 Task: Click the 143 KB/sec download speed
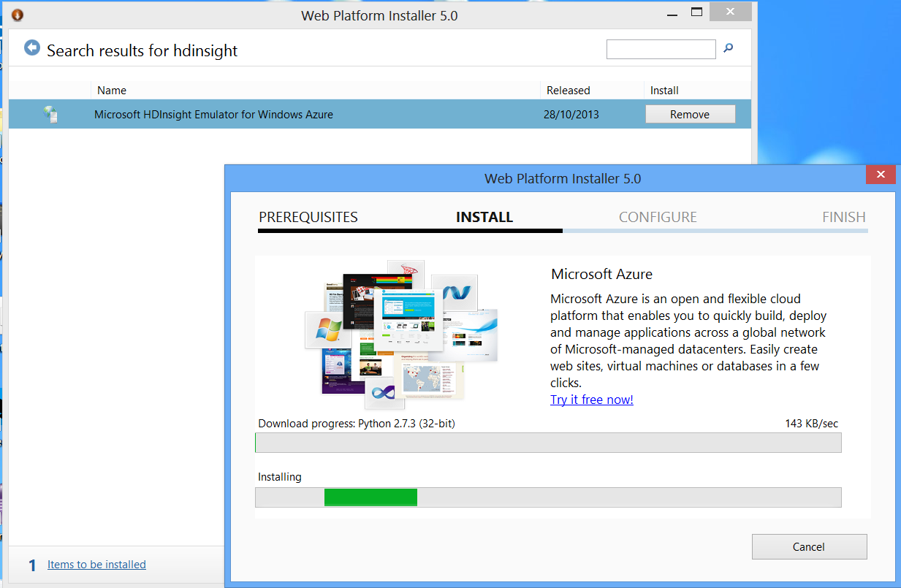pyautogui.click(x=811, y=423)
